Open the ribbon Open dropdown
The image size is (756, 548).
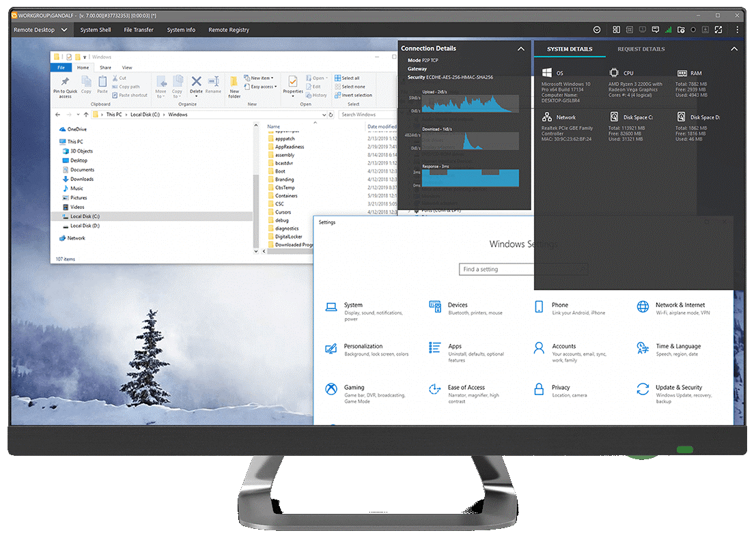pos(317,78)
